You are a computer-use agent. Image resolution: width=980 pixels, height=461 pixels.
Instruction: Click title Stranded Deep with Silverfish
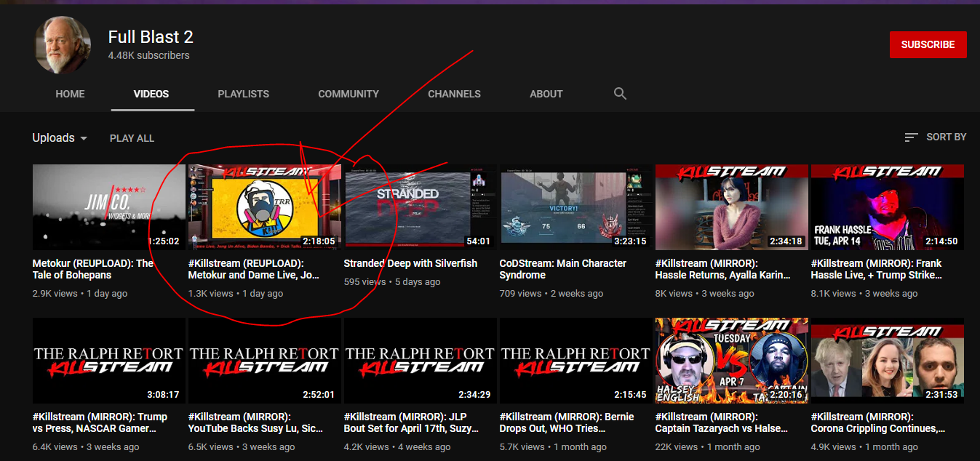click(410, 263)
